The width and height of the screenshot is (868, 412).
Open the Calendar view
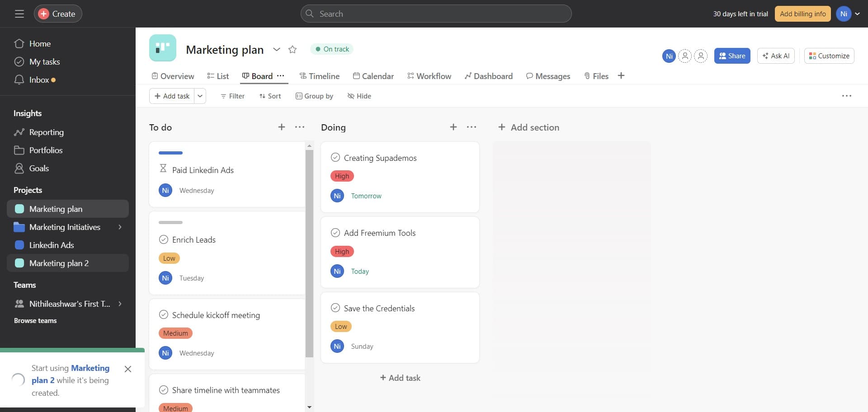coord(373,76)
